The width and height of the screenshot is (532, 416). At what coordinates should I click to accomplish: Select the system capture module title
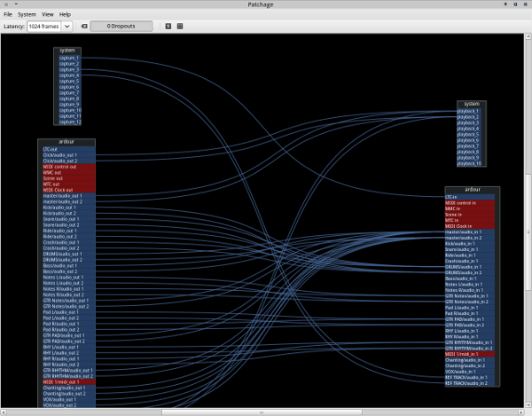pos(67,51)
